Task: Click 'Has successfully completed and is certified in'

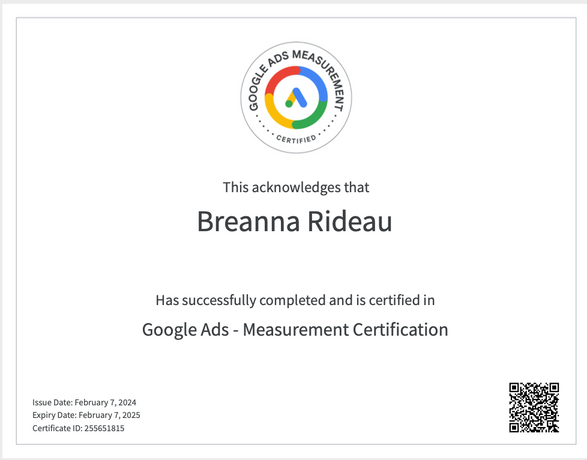Action: pos(295,300)
